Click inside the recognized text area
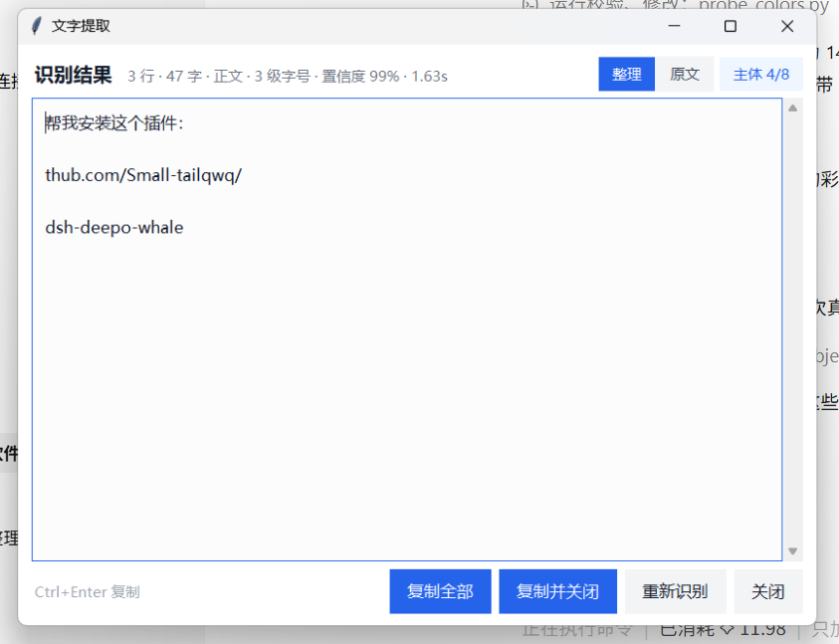 (x=407, y=329)
